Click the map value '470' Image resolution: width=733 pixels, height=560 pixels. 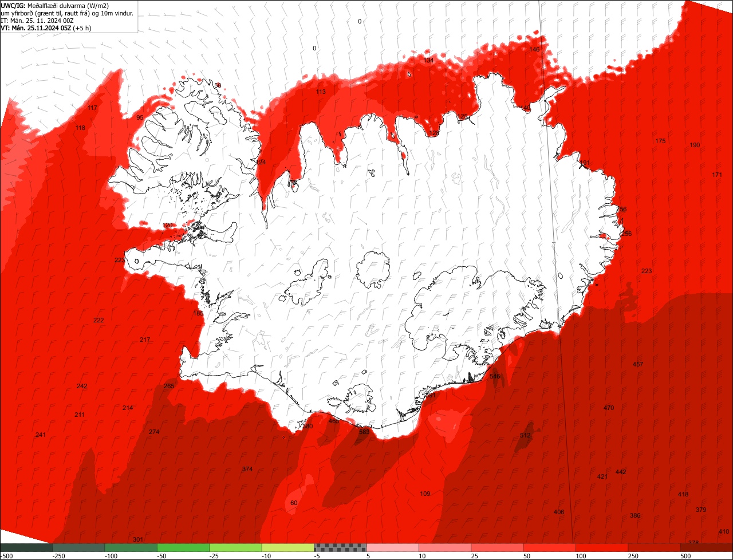click(609, 408)
